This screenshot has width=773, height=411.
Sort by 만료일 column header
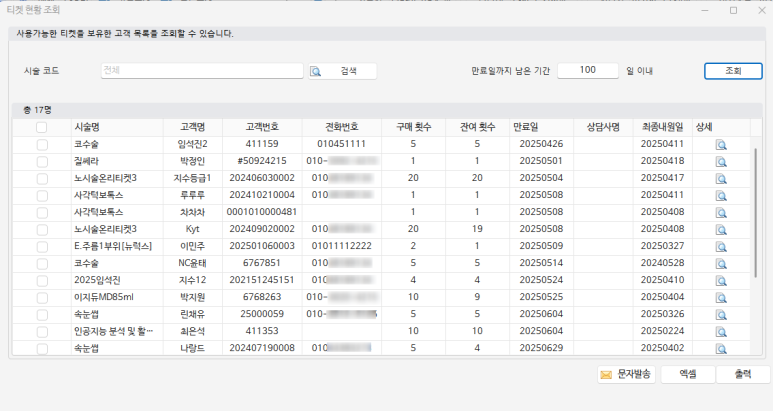541,127
